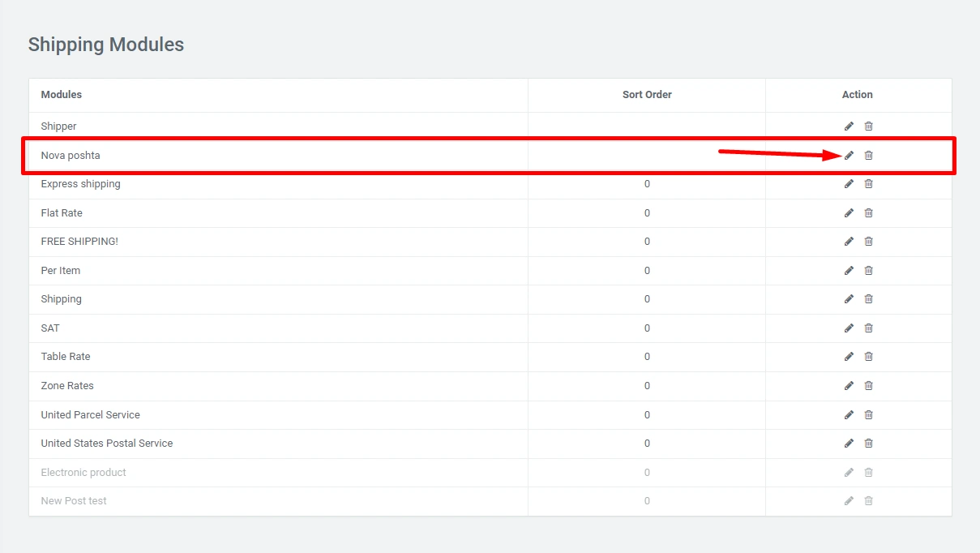980x553 pixels.
Task: Delete the New Post test module
Action: pyautogui.click(x=868, y=501)
